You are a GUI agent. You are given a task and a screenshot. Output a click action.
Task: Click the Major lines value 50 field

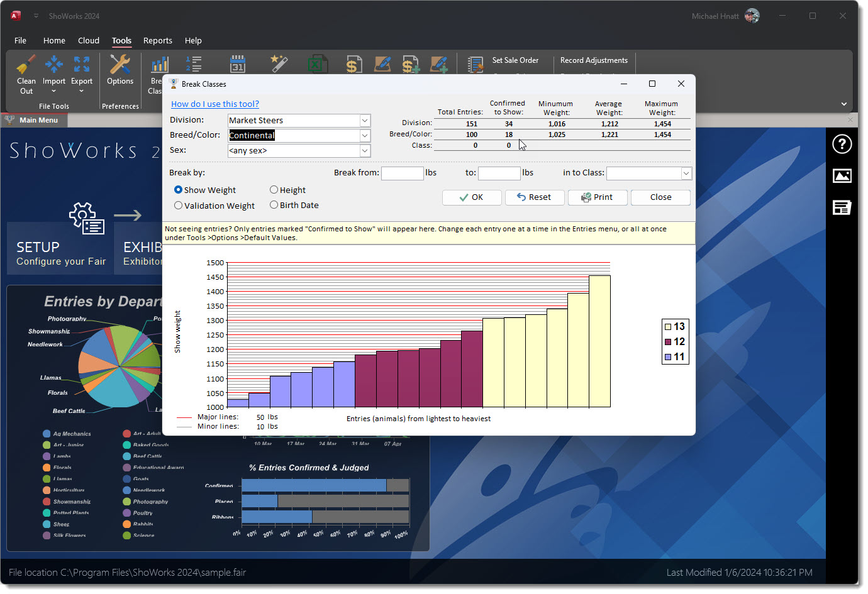pos(260,417)
